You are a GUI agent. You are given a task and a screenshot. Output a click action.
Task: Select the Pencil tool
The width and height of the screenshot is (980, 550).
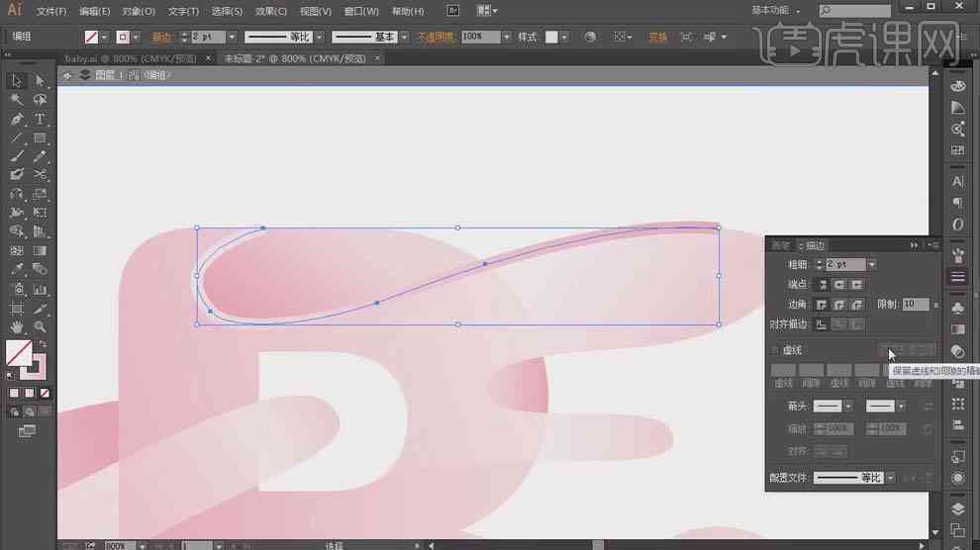point(40,156)
